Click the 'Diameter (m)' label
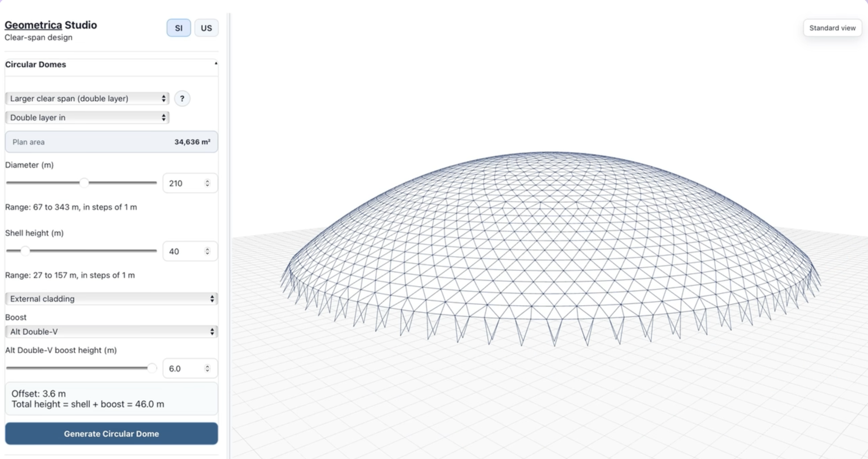Screen dimensions: 868x459 click(x=30, y=165)
